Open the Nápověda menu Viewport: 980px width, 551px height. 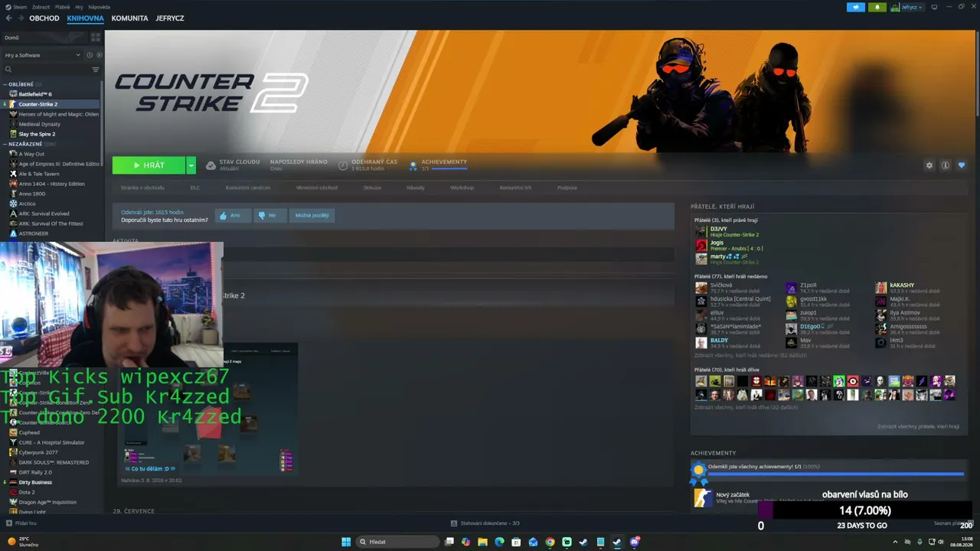(x=100, y=7)
